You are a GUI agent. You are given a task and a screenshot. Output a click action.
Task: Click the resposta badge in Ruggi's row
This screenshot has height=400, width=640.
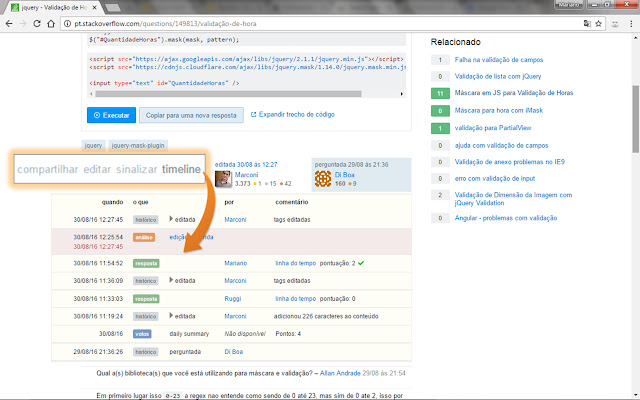point(146,299)
